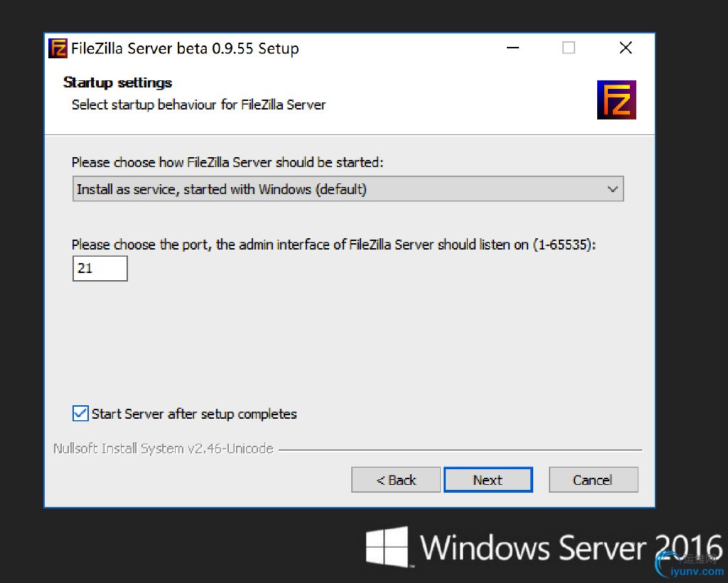Click the large FileZilla logo in the header
Screen dimensions: 728x583
616,100
